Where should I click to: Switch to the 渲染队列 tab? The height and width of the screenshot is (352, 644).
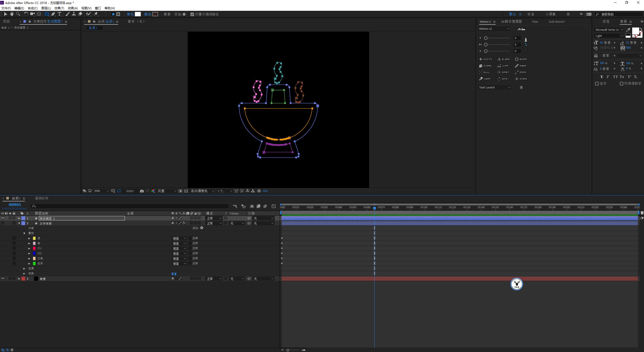click(x=41, y=198)
